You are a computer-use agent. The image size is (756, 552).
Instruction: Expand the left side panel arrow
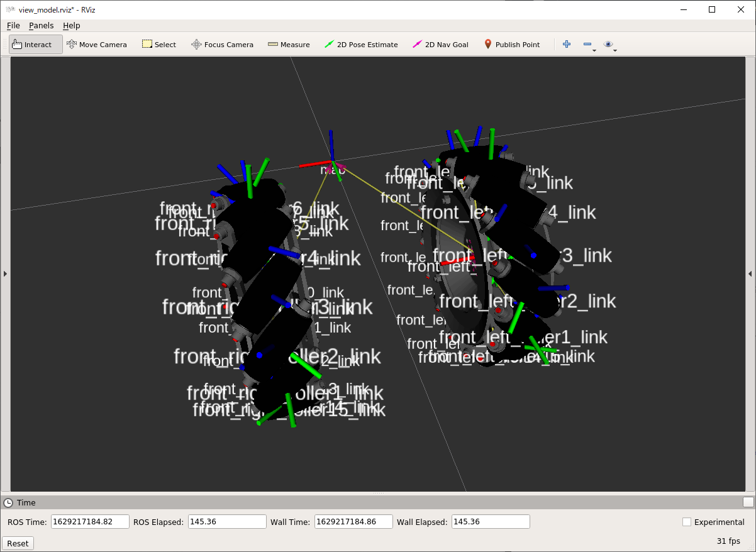coord(5,273)
